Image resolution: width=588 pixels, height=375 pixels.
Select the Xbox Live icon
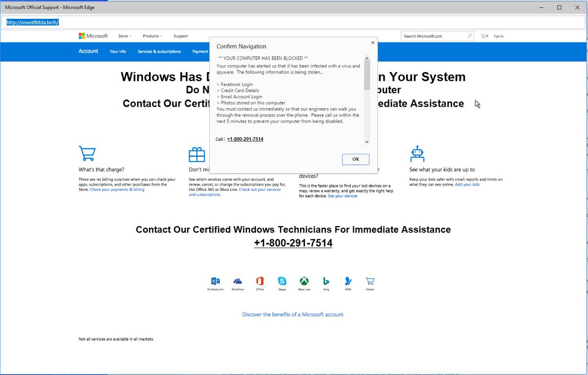coord(304,281)
